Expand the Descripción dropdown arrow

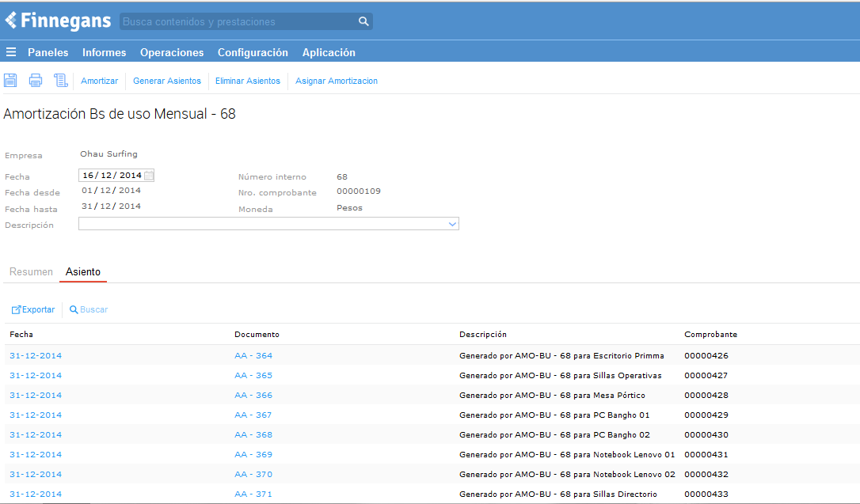[x=452, y=224]
